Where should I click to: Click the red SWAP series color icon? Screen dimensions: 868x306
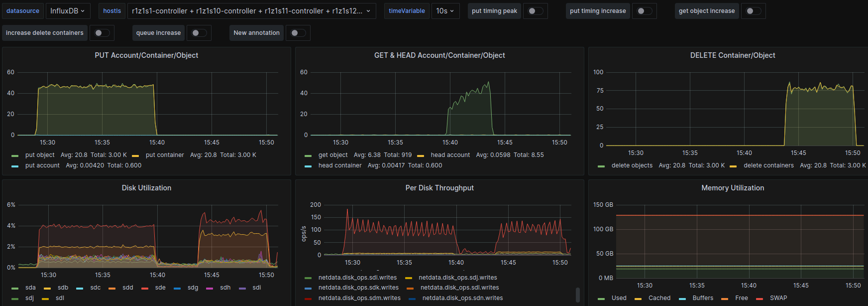(x=759, y=299)
